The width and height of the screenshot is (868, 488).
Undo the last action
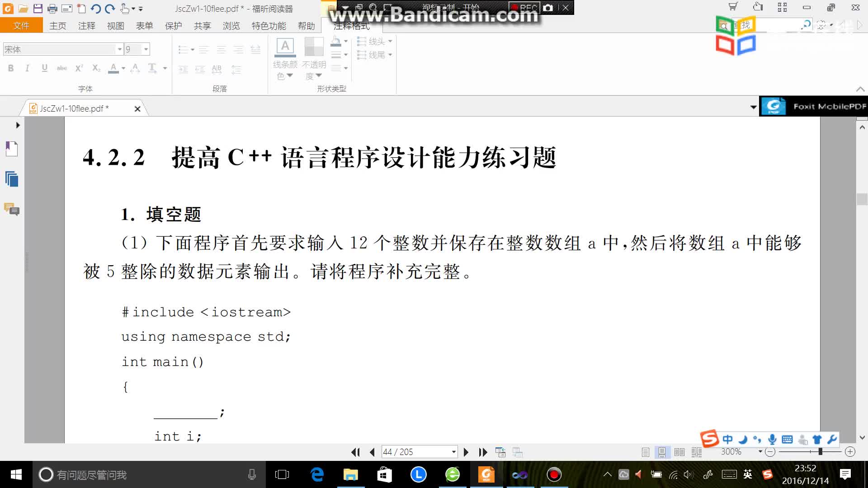(x=95, y=9)
